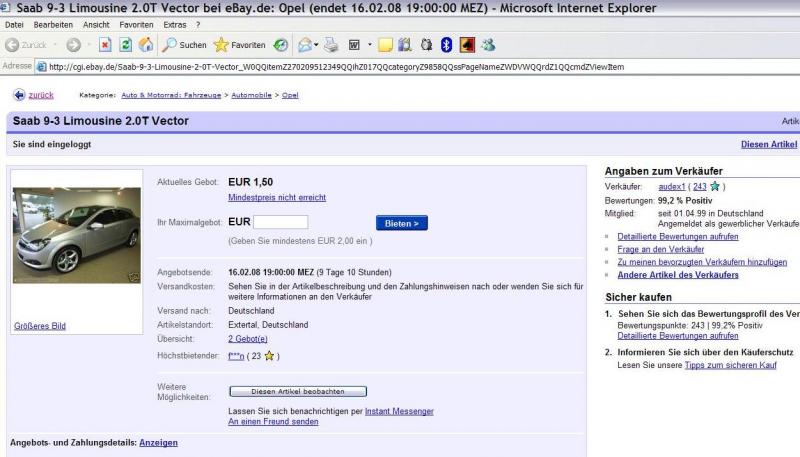Click the mail envelope icon
Viewport: 800px width, 457px height.
pyautogui.click(x=305, y=45)
